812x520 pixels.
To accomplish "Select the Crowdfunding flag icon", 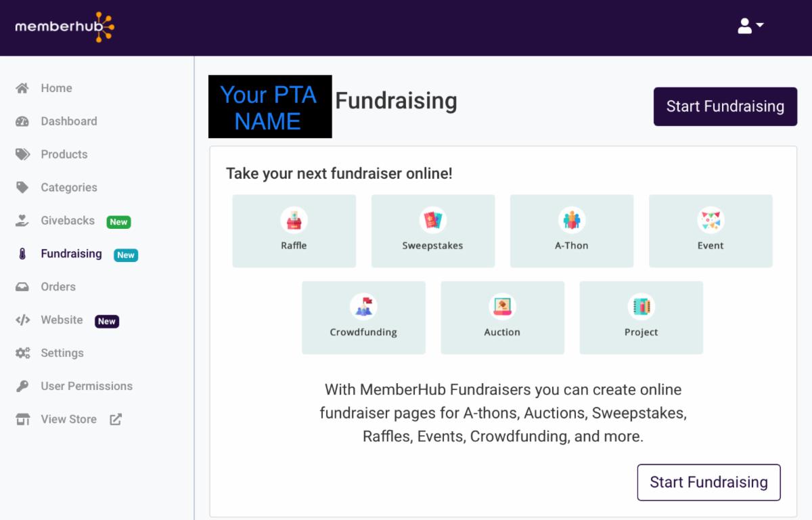I will click(363, 307).
